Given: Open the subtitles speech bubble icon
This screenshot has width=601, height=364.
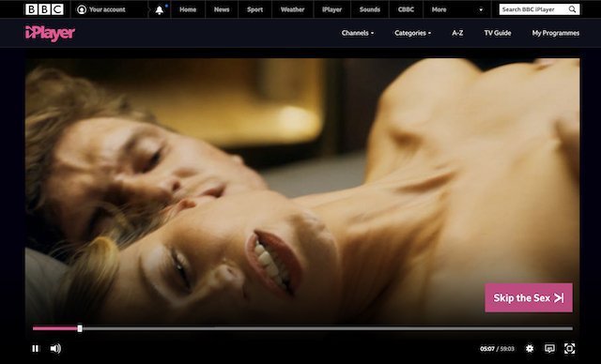Looking at the screenshot, I should coord(549,348).
